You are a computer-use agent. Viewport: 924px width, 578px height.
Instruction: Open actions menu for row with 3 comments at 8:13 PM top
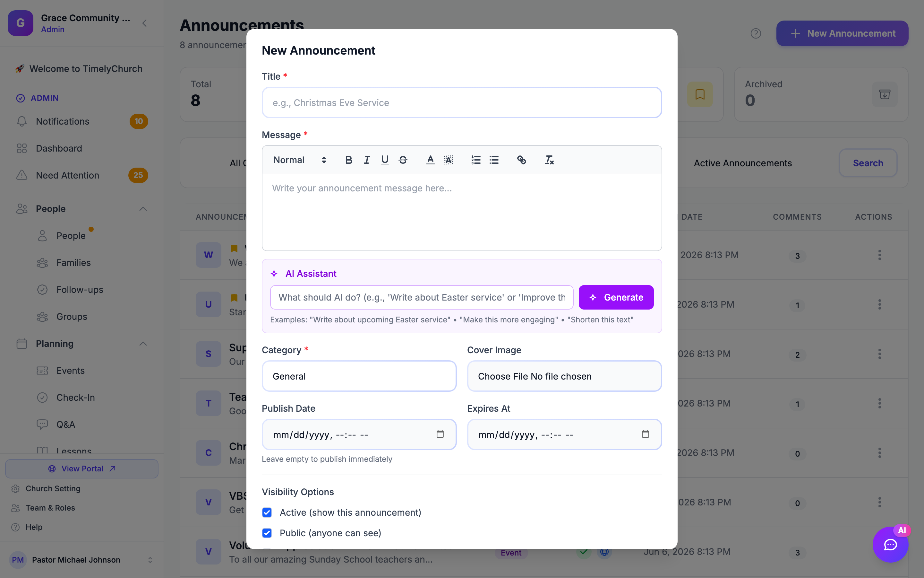(879, 255)
